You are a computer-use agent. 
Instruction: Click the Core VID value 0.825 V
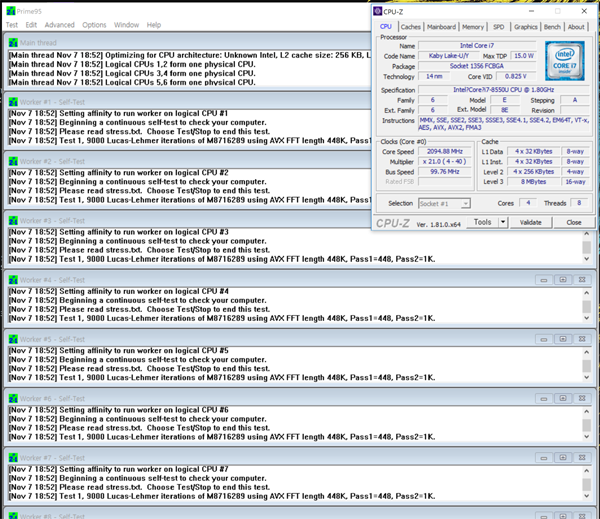coord(516,77)
